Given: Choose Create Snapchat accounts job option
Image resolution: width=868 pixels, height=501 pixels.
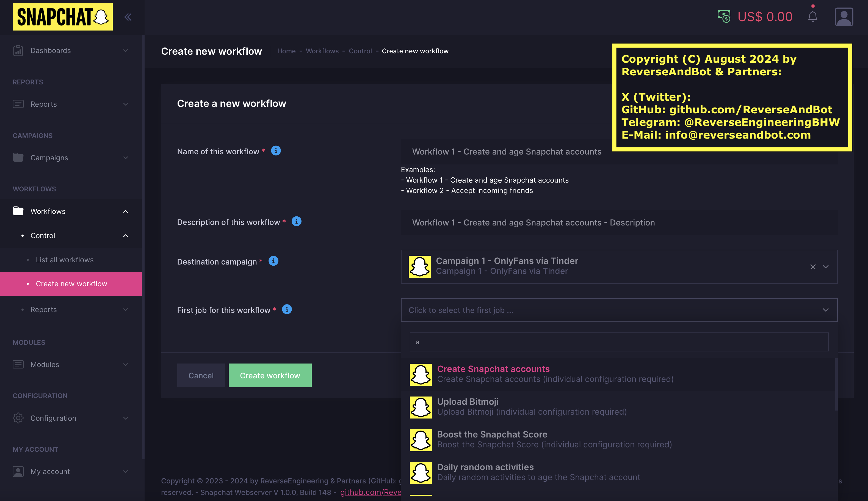Looking at the screenshot, I should [x=618, y=374].
